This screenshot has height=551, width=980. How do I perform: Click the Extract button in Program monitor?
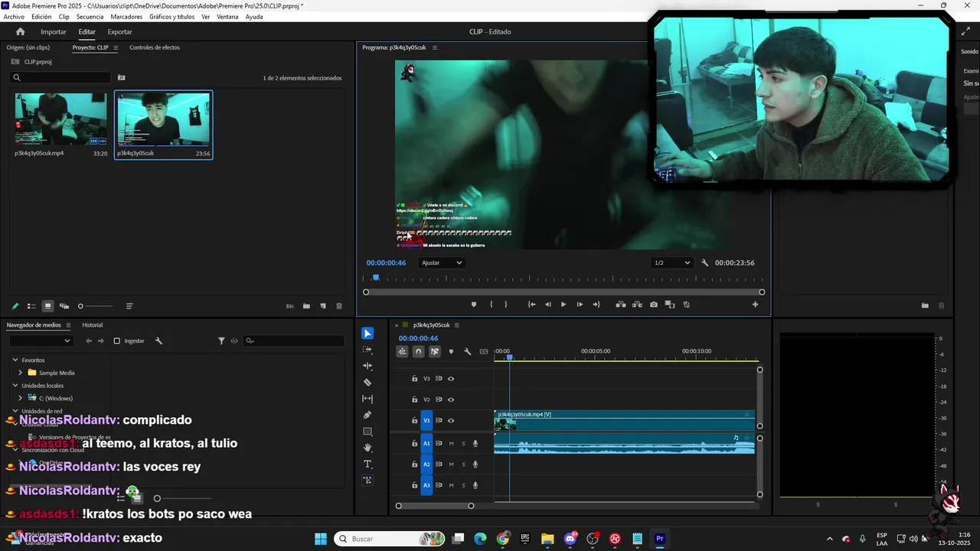[x=637, y=305]
